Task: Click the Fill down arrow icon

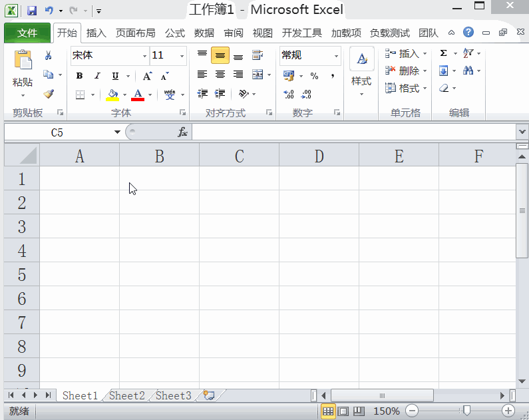Action: [x=444, y=71]
